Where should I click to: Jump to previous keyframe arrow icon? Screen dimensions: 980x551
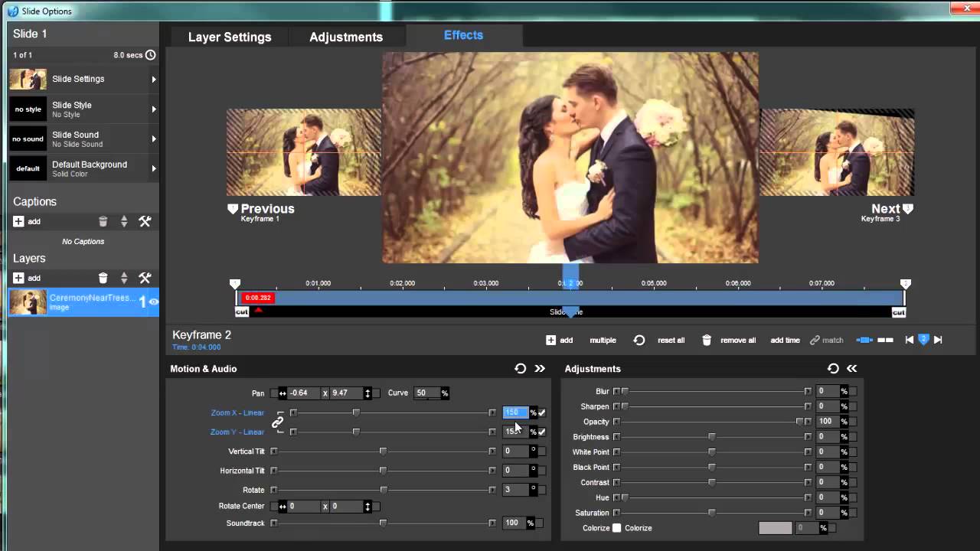(x=910, y=340)
